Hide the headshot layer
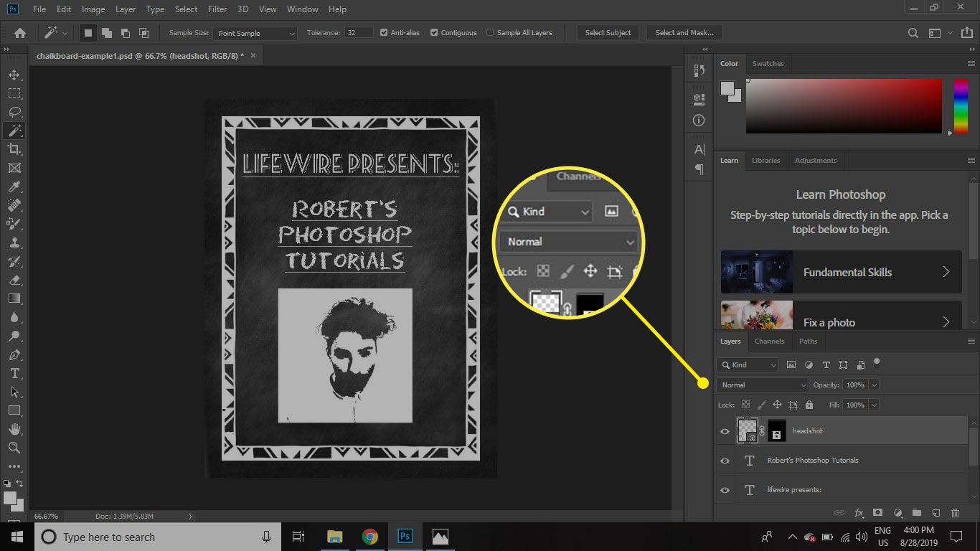 pos(725,431)
